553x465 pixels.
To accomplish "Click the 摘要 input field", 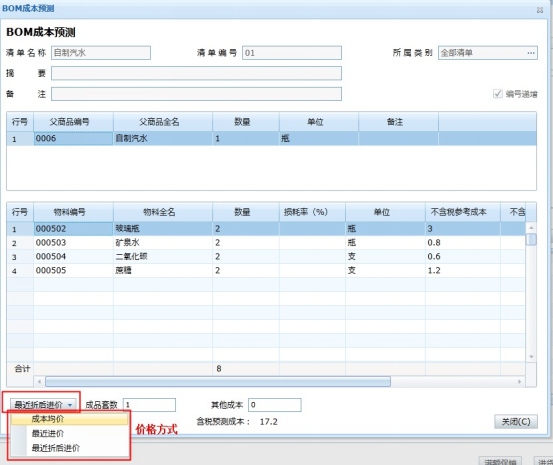I will [196, 73].
